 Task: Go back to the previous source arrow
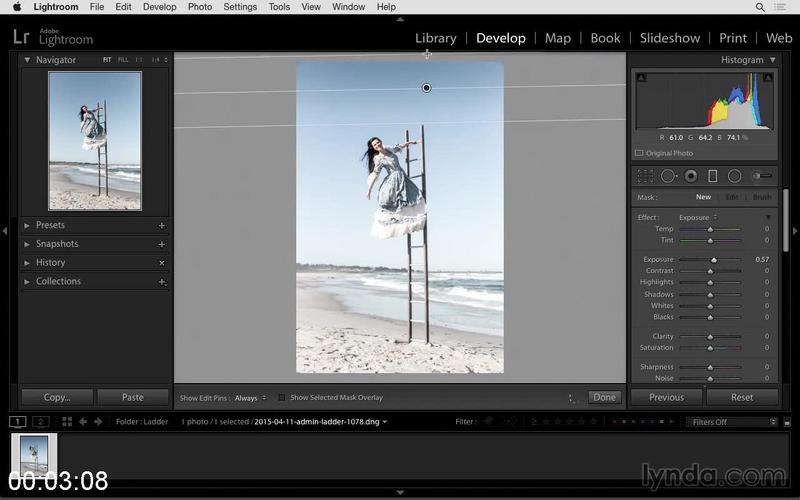83,421
